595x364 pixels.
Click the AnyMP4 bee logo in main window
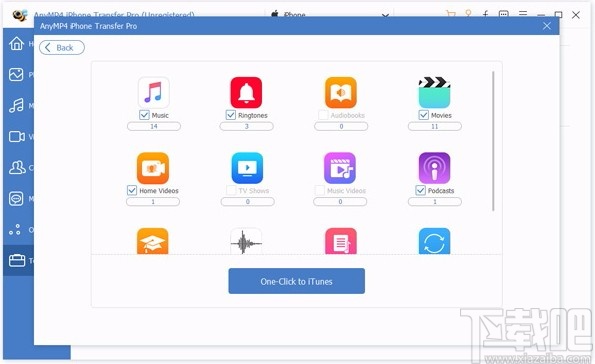pyautogui.click(x=19, y=14)
